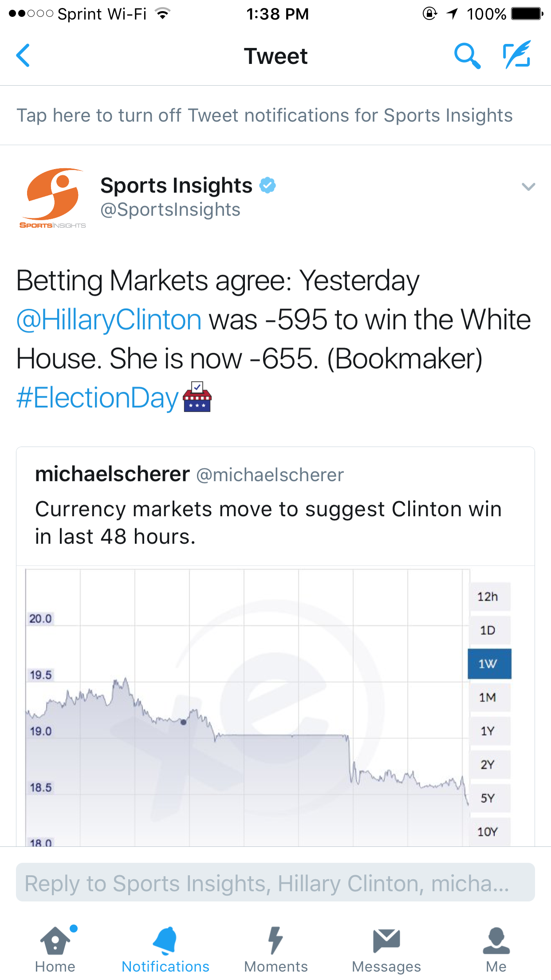Open the @HillaryClinton mention link

pyautogui.click(x=109, y=320)
